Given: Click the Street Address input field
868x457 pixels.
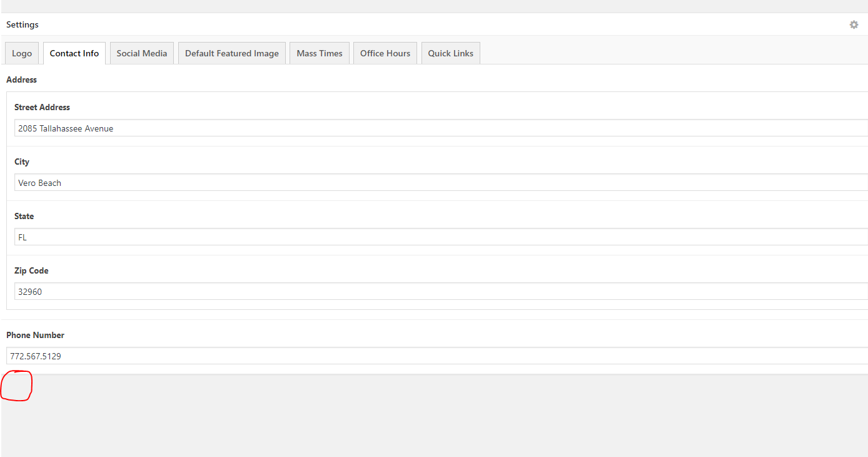Looking at the screenshot, I should [x=438, y=128].
